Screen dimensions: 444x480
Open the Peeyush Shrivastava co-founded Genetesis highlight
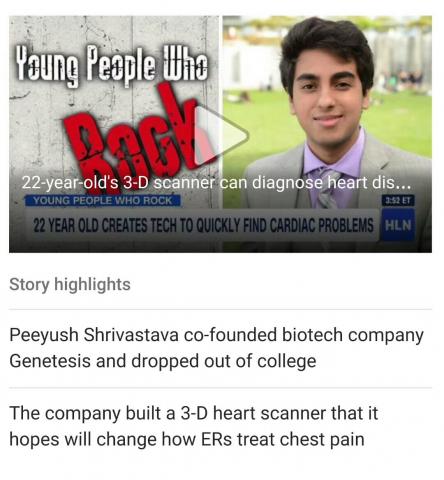217,348
